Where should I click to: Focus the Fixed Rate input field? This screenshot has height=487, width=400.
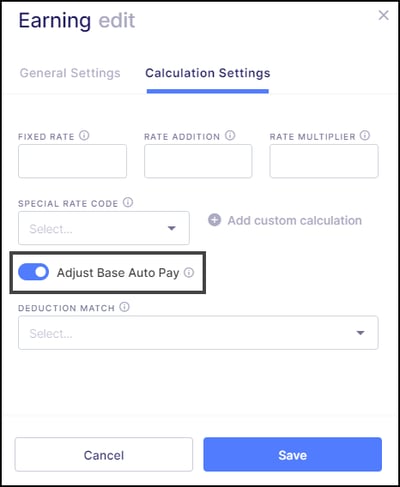pos(72,161)
